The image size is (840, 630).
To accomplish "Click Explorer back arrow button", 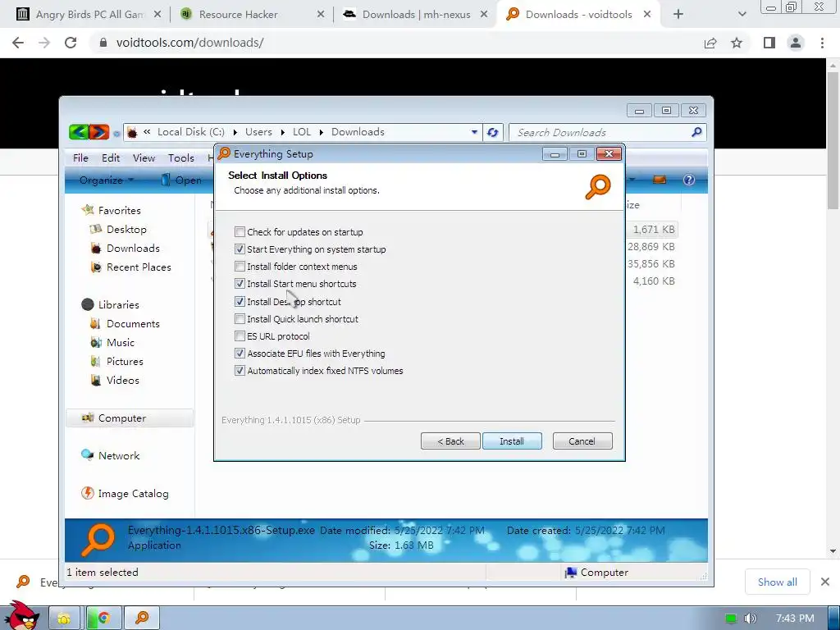I will (x=79, y=132).
